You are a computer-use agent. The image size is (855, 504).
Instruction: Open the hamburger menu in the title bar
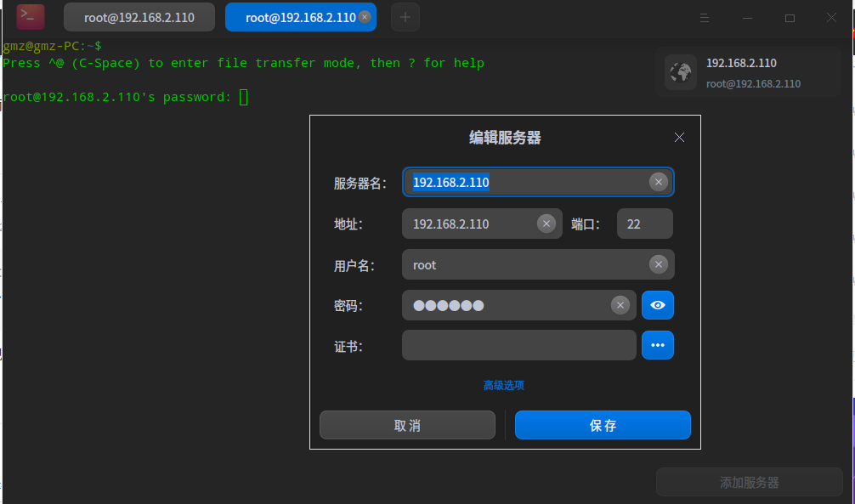click(705, 17)
